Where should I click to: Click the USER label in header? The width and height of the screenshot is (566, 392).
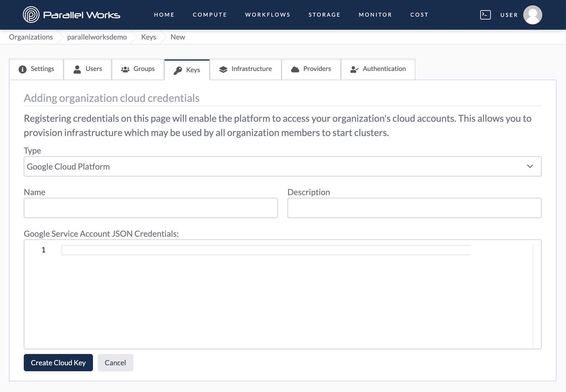(x=509, y=15)
